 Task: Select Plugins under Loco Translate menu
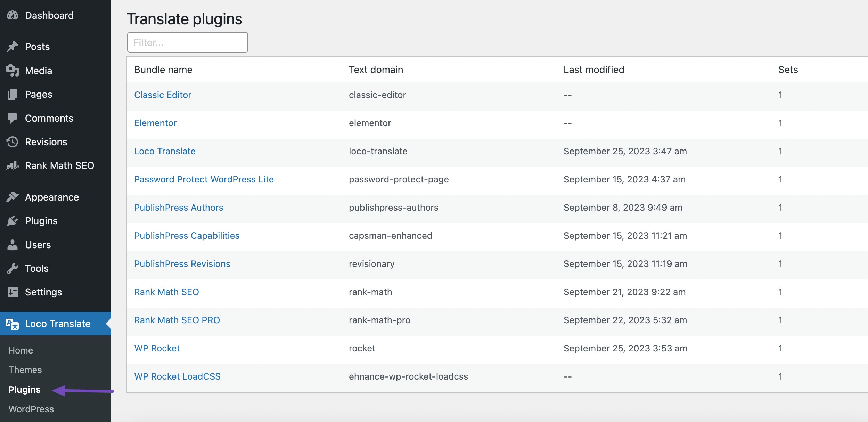point(24,389)
